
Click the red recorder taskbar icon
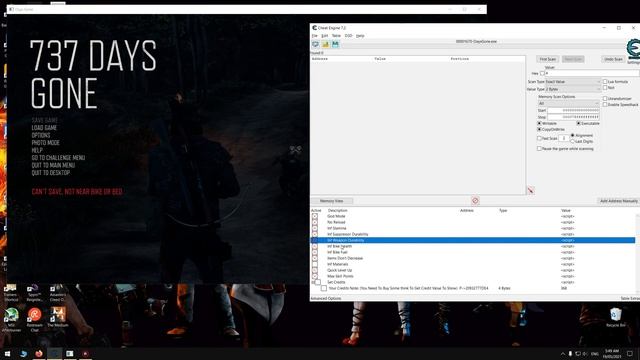(x=85, y=353)
